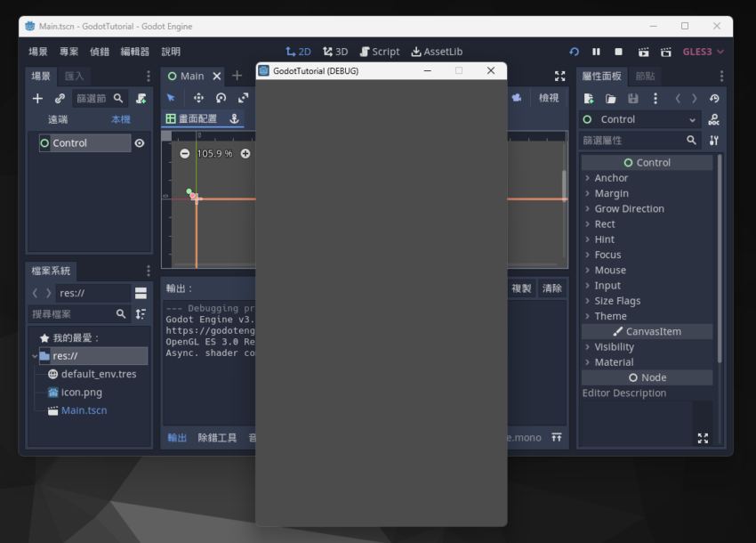This screenshot has height=543, width=756.
Task: Change the file sort order in FileSystem
Action: tap(141, 314)
